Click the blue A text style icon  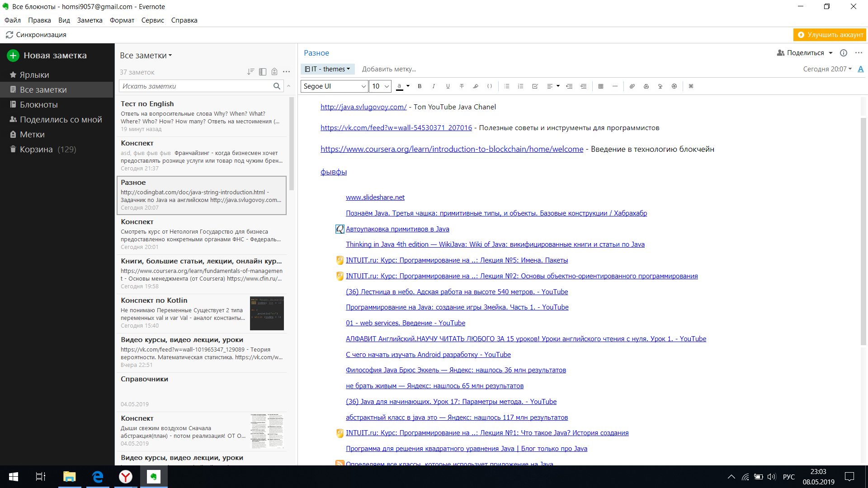tap(861, 69)
